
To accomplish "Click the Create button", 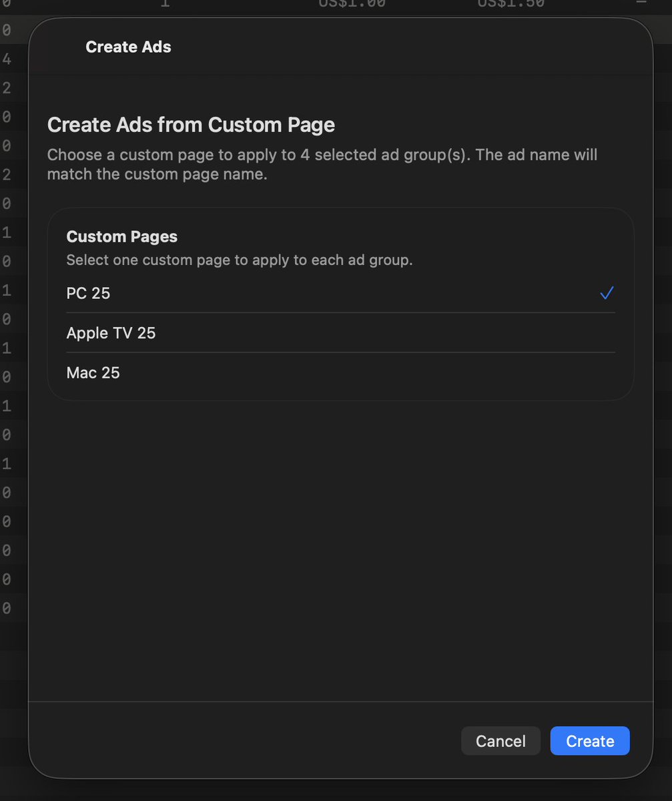I will coord(590,741).
